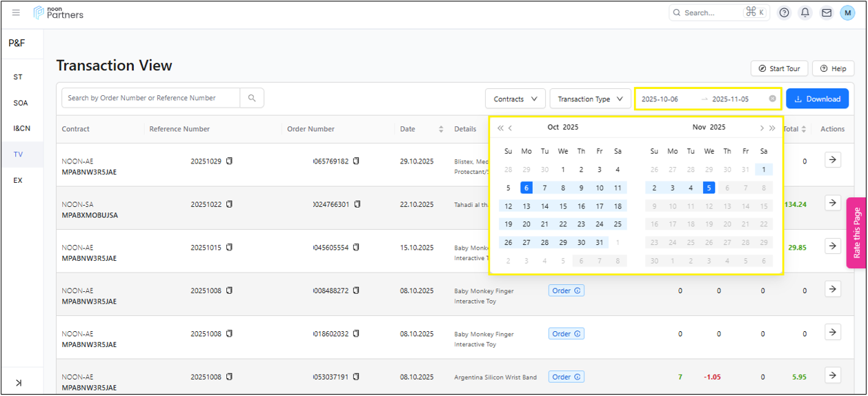Screen dimensions: 868x396
Task: Go to next month in the calendar
Action: [x=762, y=128]
